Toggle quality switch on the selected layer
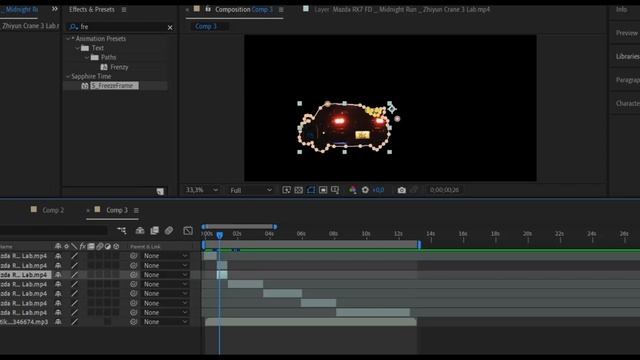The height and width of the screenshot is (360, 640). click(74, 275)
